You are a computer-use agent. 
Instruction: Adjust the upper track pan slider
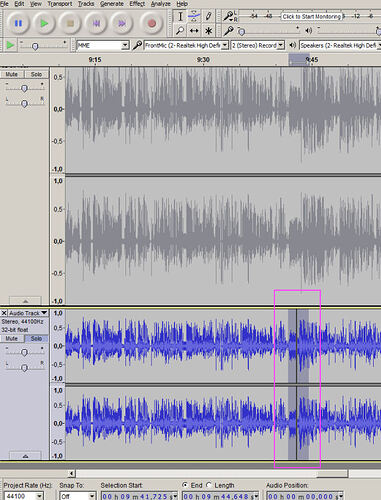coord(24,103)
